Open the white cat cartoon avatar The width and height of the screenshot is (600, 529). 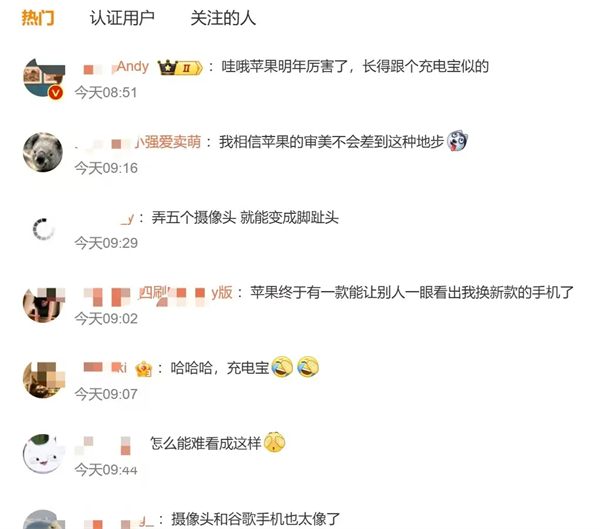coord(43,454)
